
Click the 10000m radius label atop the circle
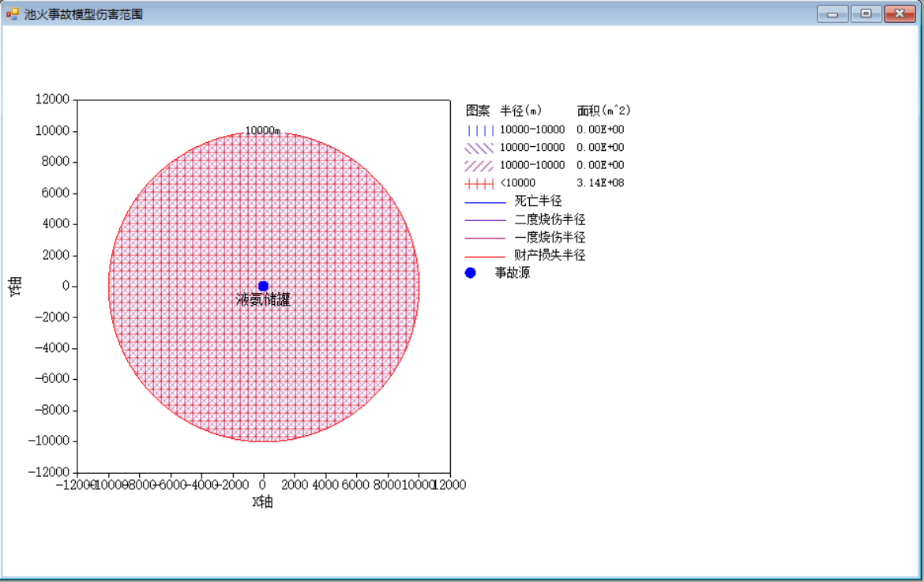pyautogui.click(x=263, y=131)
